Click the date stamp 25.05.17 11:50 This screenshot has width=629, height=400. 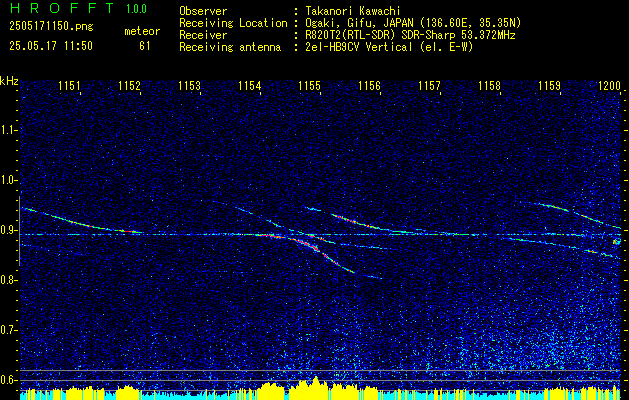pyautogui.click(x=51, y=46)
